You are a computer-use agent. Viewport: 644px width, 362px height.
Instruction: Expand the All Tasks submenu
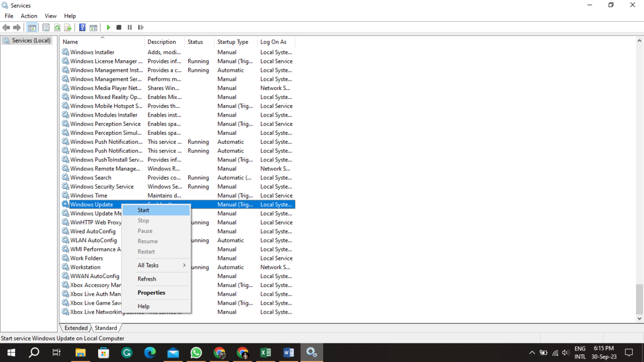tap(148, 265)
